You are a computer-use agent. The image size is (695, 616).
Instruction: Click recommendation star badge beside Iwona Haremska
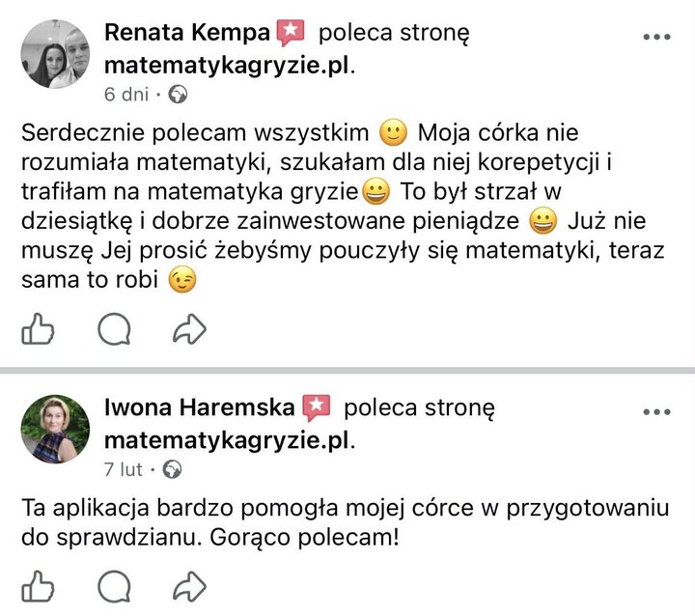[x=316, y=407]
